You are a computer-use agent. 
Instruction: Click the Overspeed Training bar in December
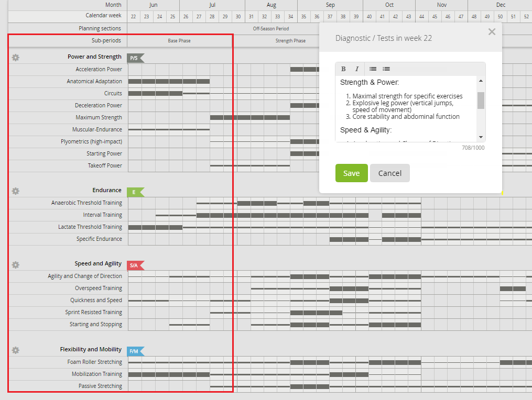tap(513, 289)
